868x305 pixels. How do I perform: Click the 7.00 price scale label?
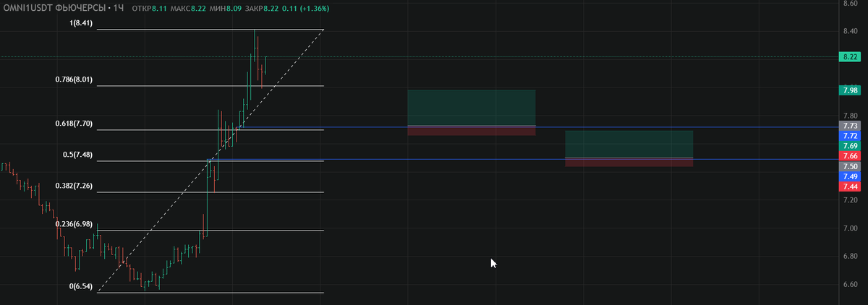click(x=849, y=228)
